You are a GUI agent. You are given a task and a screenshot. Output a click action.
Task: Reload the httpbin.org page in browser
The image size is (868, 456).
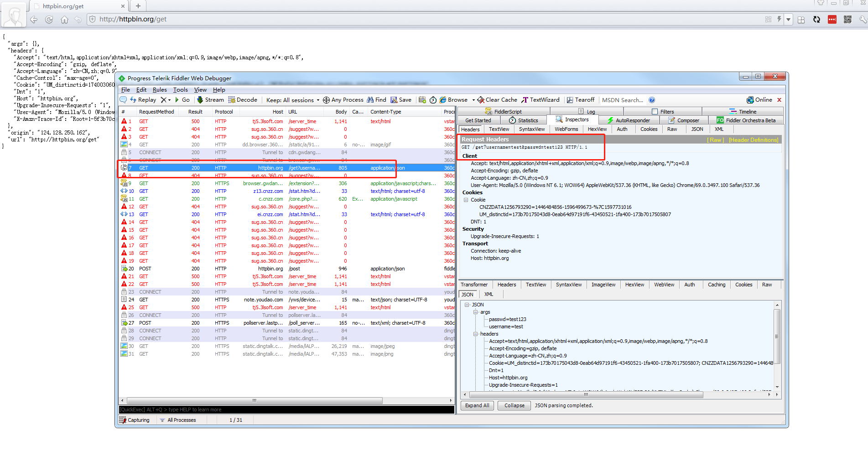pos(49,19)
